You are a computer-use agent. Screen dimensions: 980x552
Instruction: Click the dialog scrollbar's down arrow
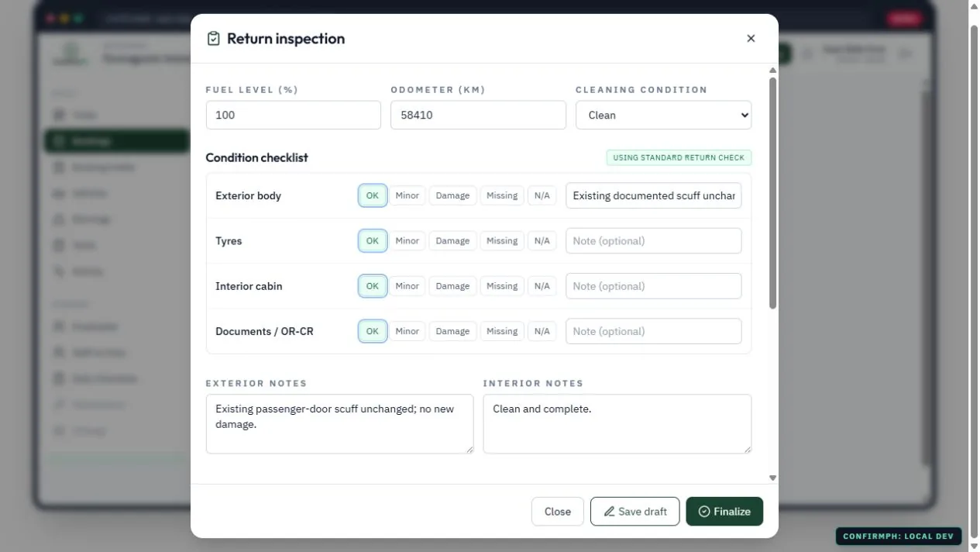[x=772, y=478]
